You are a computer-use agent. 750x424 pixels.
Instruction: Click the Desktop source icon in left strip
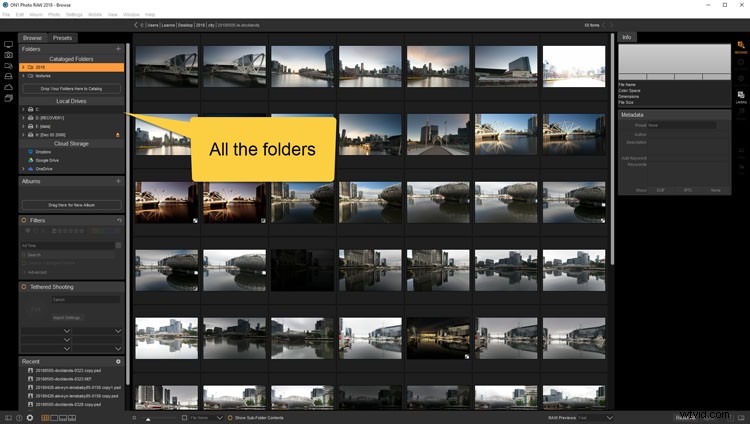[8, 45]
